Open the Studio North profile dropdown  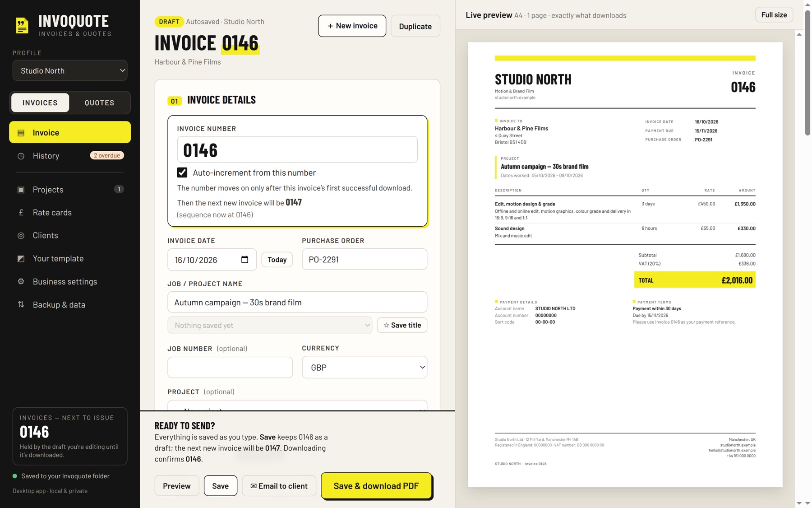coord(70,70)
